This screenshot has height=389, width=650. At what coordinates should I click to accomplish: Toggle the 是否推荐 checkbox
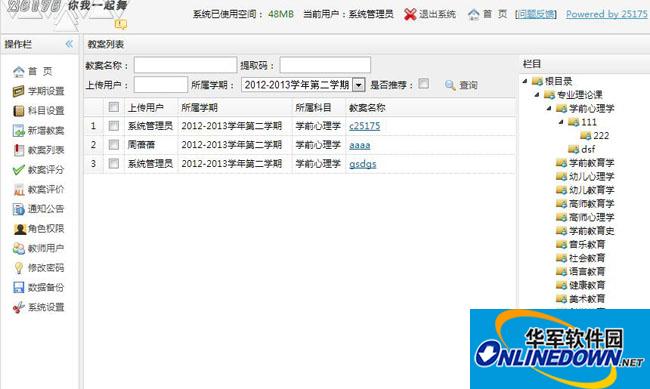click(x=423, y=83)
